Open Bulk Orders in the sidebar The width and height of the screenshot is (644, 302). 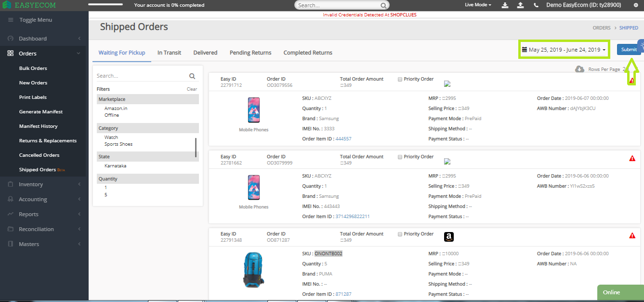[x=33, y=68]
